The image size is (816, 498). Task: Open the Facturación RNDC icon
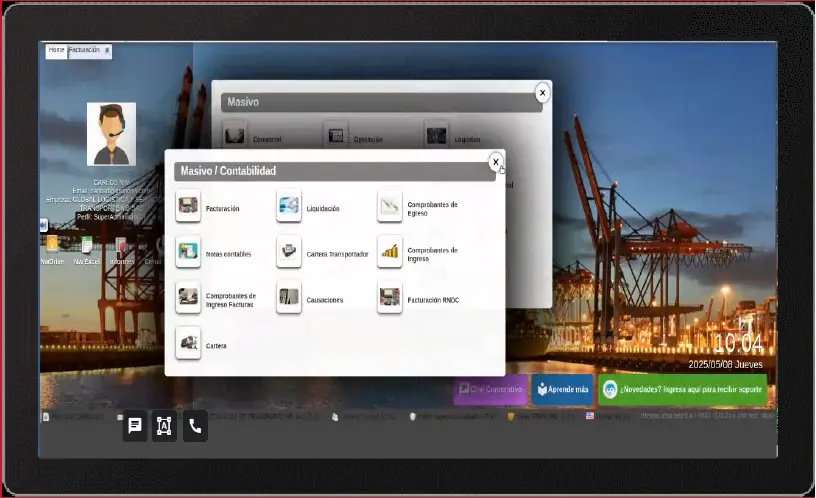390,298
